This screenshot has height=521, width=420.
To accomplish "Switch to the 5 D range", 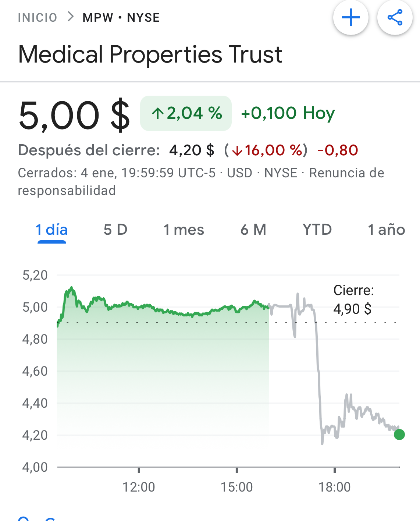I will tap(115, 230).
